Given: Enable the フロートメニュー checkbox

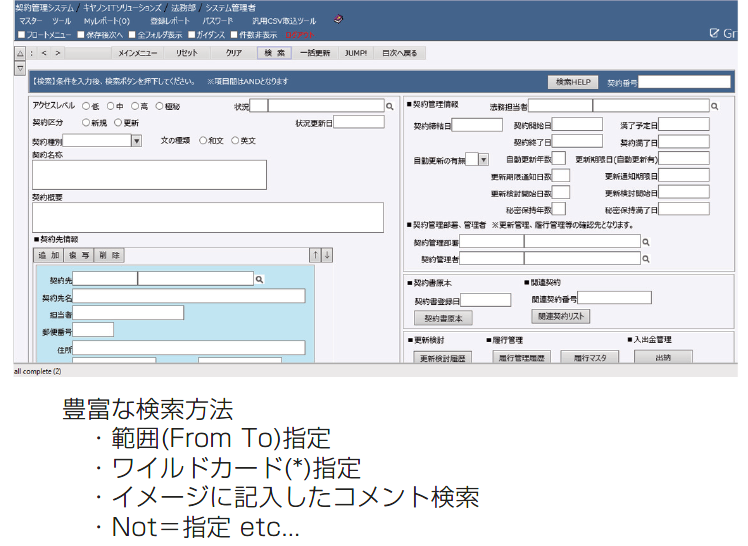Looking at the screenshot, I should (x=21, y=34).
